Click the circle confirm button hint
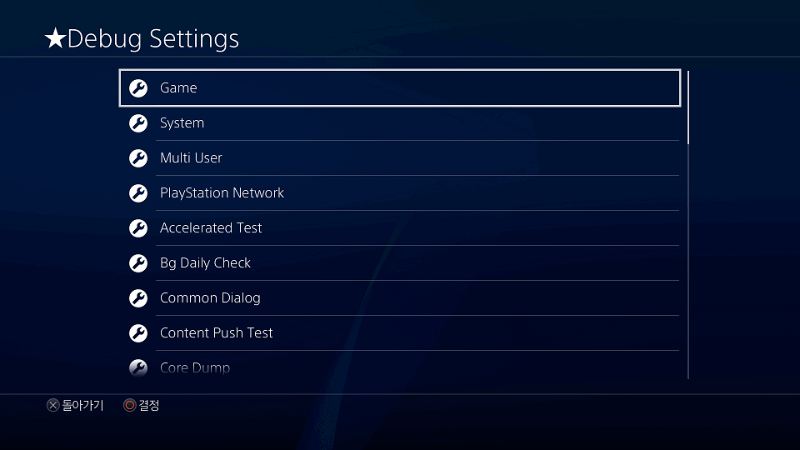The height and width of the screenshot is (450, 800). (141, 406)
